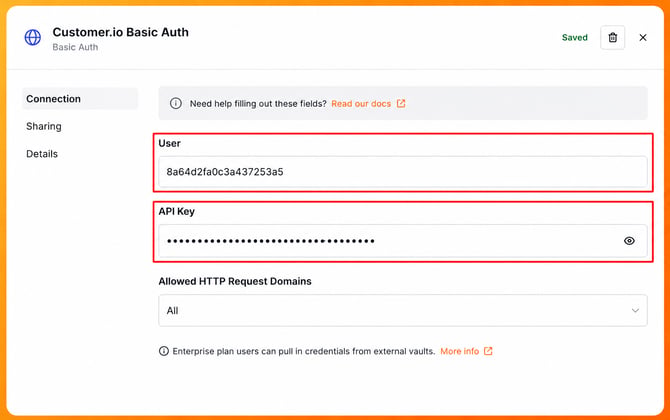Click the info icon beside Enterprise plan text

[164, 351]
